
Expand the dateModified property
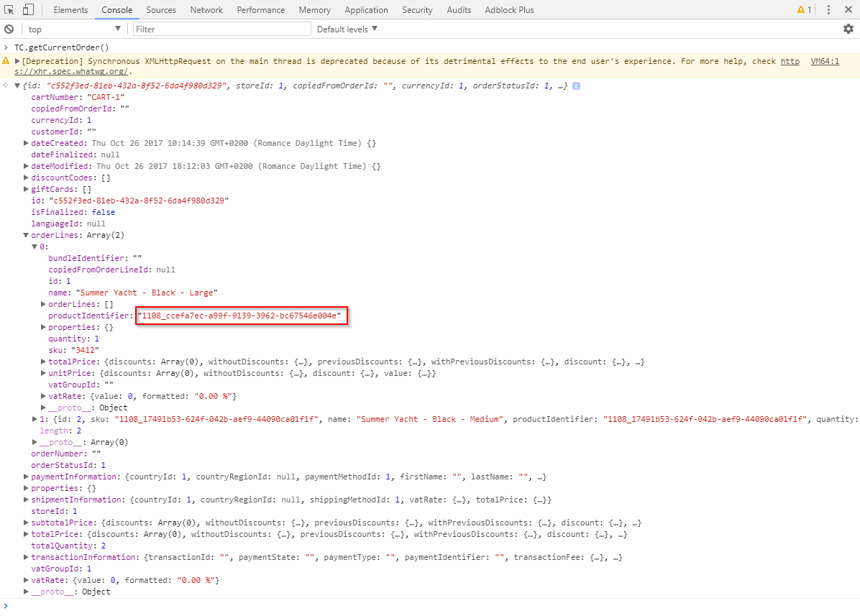point(26,166)
